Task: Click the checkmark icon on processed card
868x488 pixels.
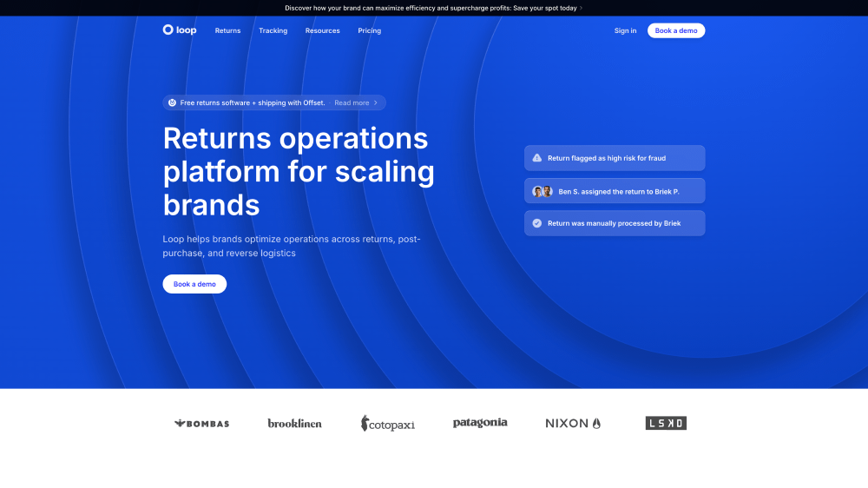Action: [537, 223]
